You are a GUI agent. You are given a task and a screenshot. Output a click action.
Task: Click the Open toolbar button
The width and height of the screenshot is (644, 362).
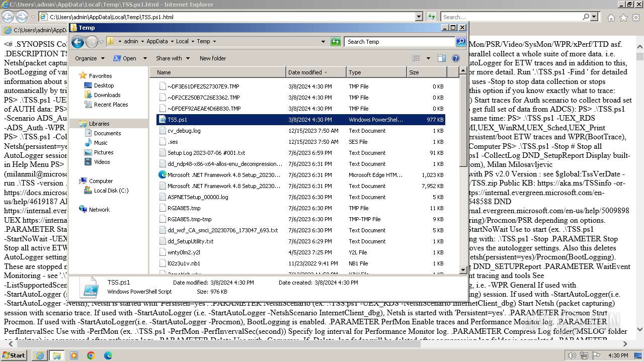(125, 58)
